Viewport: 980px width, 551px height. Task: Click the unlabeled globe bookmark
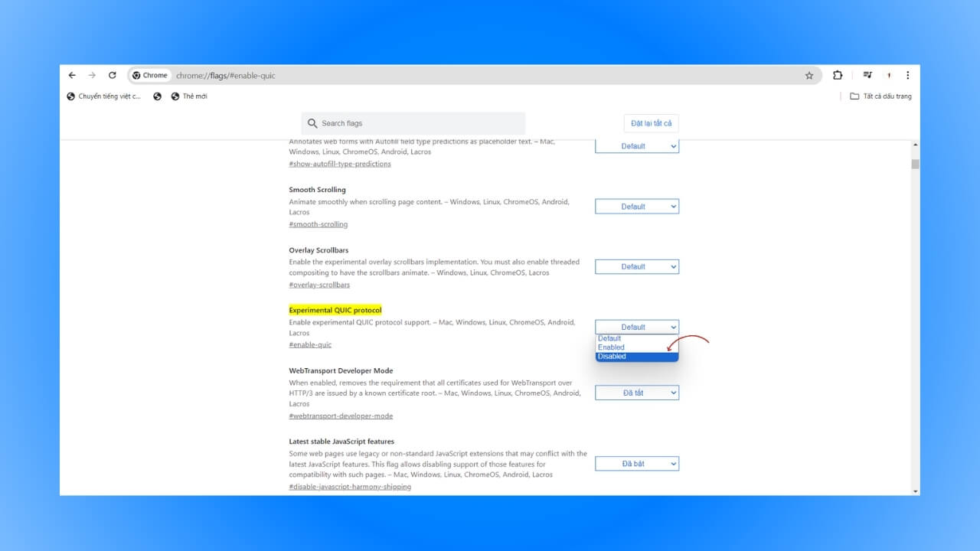(158, 96)
